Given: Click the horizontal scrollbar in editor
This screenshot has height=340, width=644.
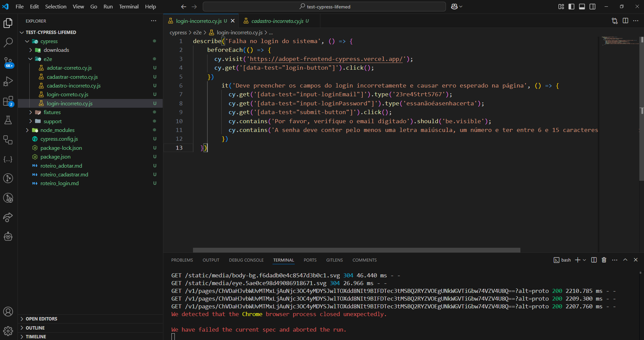Looking at the screenshot, I should pyautogui.click(x=356, y=250).
